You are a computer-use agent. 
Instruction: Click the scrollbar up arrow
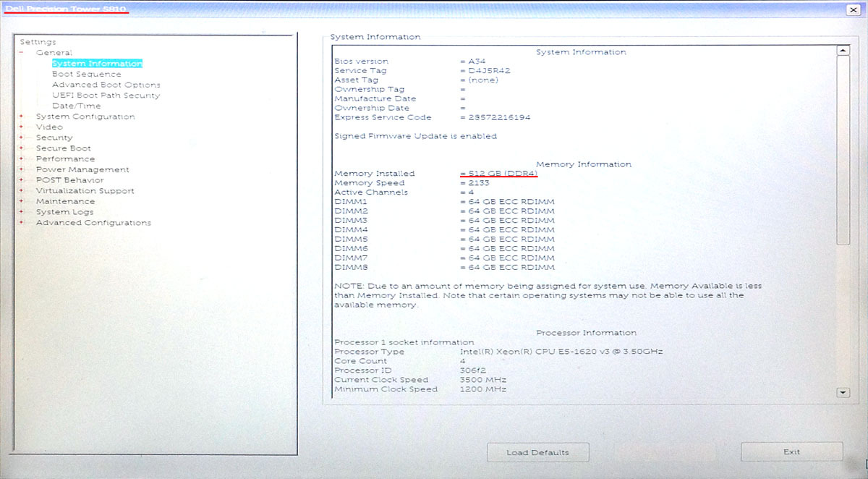click(x=843, y=51)
